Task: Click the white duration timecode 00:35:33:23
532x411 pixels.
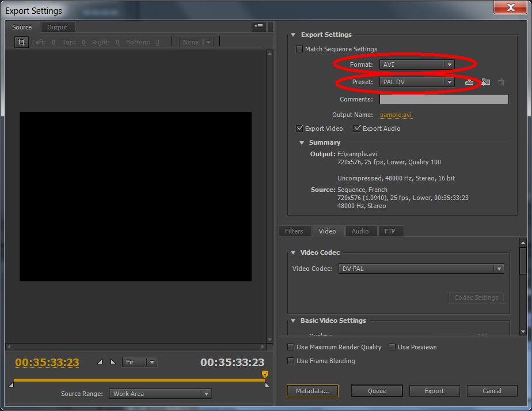Action: pos(233,363)
